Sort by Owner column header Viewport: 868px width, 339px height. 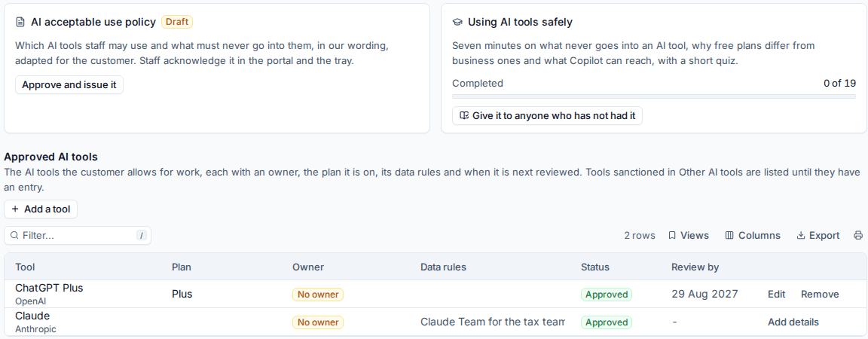[307, 267]
